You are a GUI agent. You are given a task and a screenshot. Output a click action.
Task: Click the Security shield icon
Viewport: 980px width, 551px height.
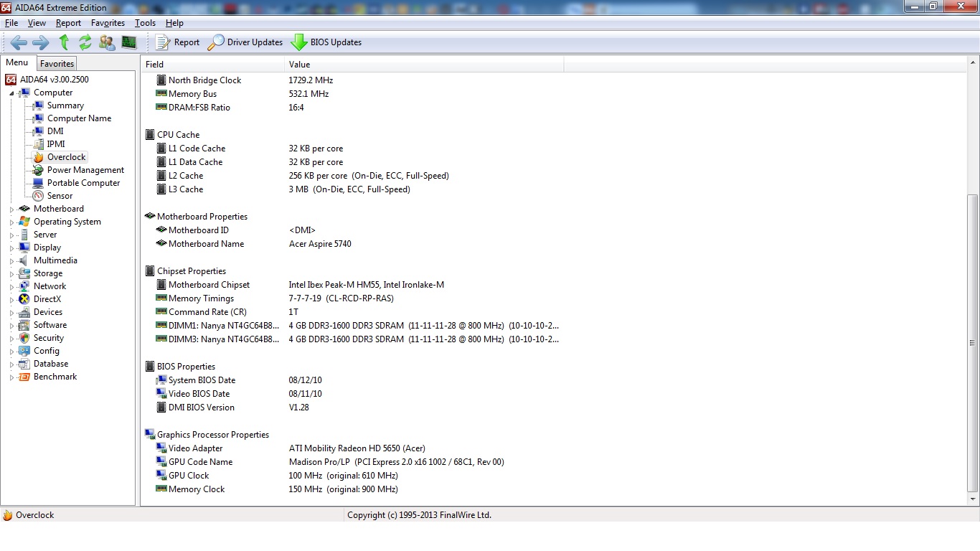pyautogui.click(x=24, y=338)
